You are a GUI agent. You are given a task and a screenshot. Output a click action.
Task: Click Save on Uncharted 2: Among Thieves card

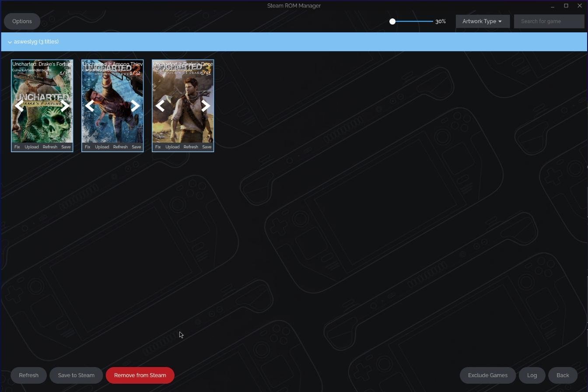tap(136, 147)
